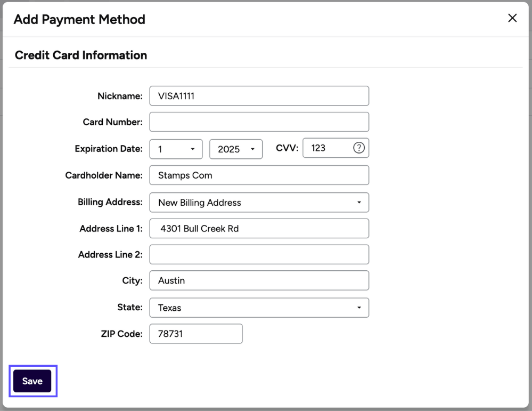Open the Billing Address dropdown
This screenshot has height=411, width=532.
259,203
